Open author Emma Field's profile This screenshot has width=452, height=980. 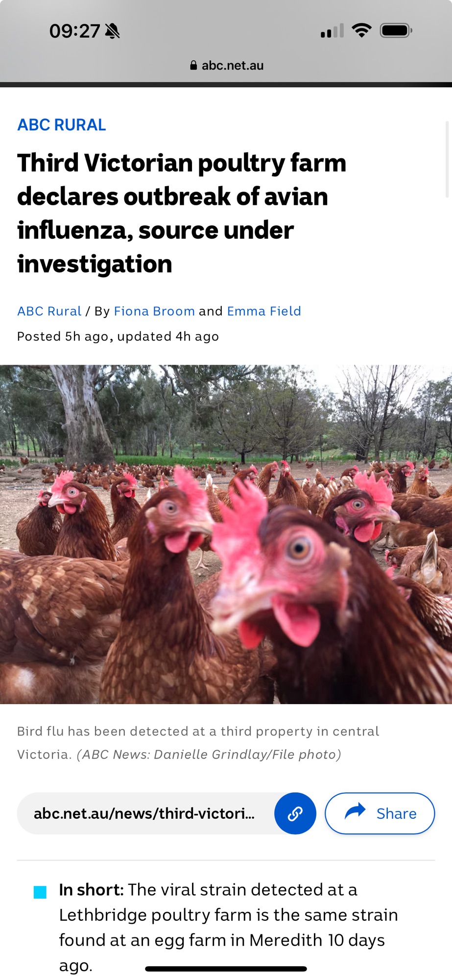pos(264,311)
